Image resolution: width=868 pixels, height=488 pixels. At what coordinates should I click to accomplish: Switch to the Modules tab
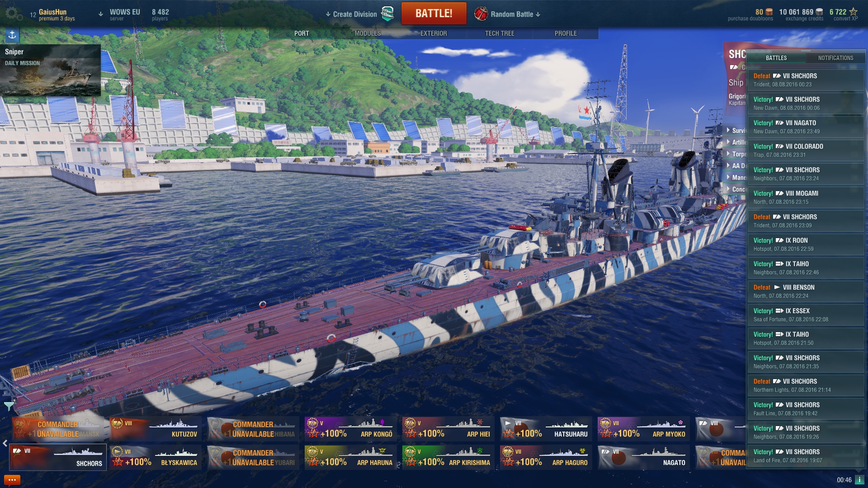(368, 33)
